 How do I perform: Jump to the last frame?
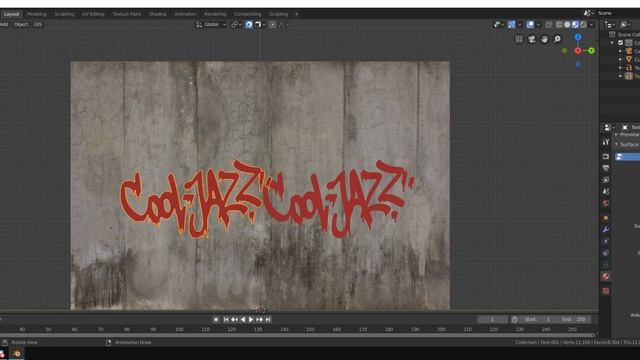point(268,320)
